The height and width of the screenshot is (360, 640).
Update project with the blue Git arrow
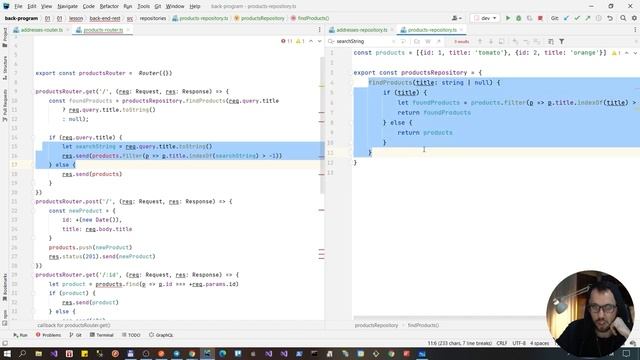[566, 18]
